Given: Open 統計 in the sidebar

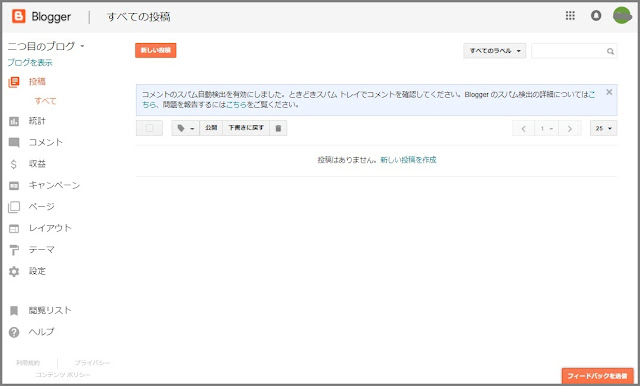Looking at the screenshot, I should (x=37, y=121).
